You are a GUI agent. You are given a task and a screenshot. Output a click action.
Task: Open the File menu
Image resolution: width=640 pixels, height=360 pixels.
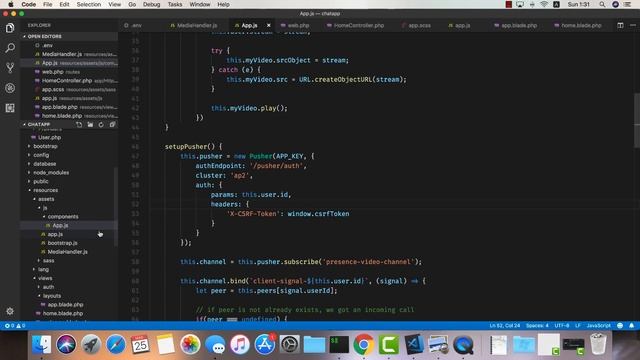(48, 4)
